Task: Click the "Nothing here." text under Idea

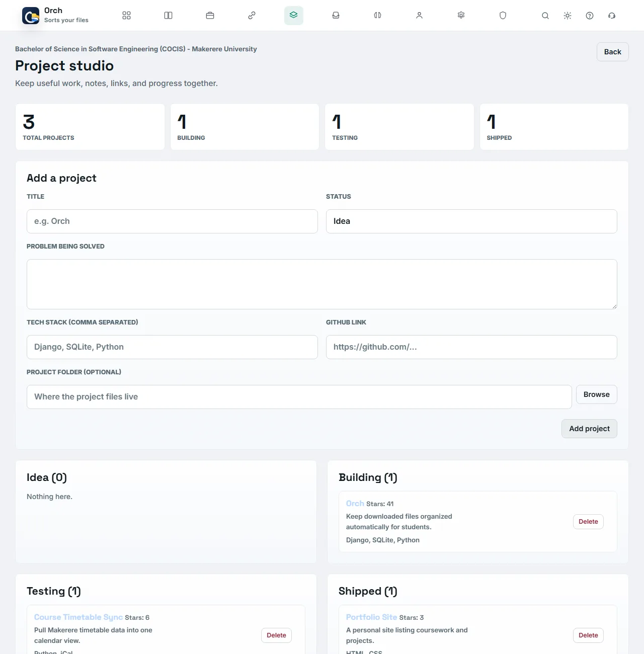Action: (49, 497)
